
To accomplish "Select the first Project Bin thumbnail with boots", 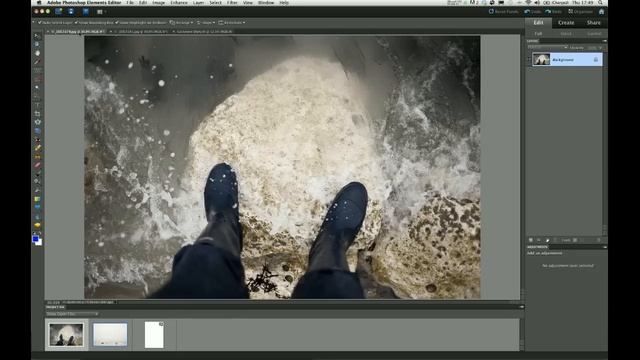I will point(66,334).
